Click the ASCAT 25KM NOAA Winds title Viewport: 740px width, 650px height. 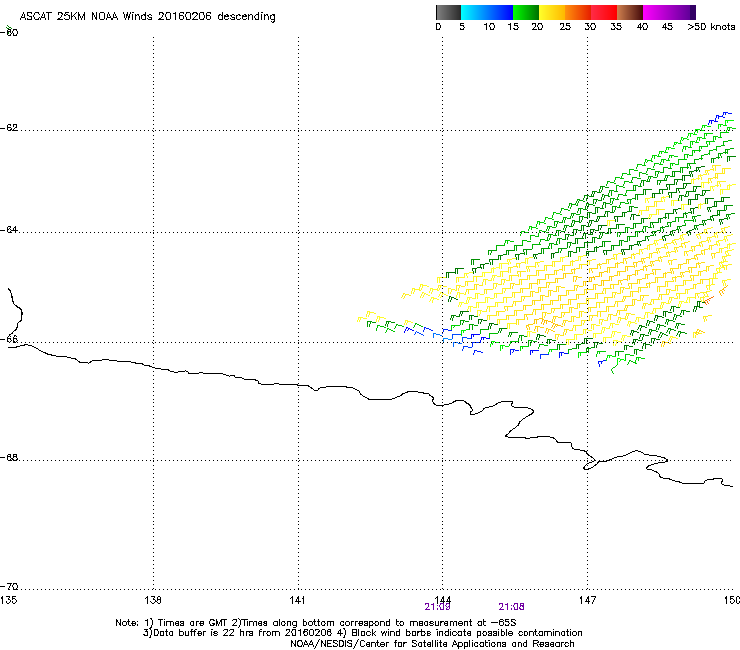148,17
